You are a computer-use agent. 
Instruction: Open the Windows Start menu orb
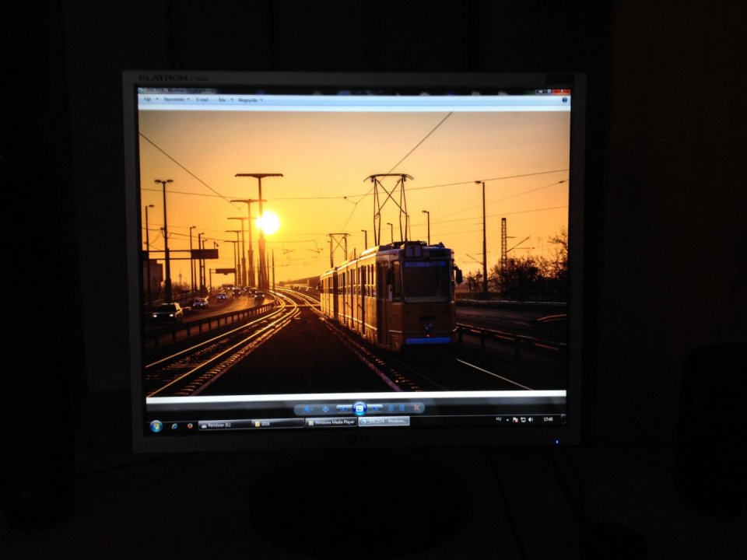click(x=156, y=426)
